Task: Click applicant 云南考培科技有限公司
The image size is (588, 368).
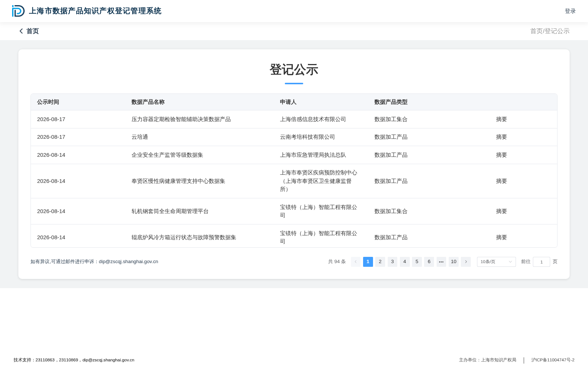Action: (x=308, y=137)
